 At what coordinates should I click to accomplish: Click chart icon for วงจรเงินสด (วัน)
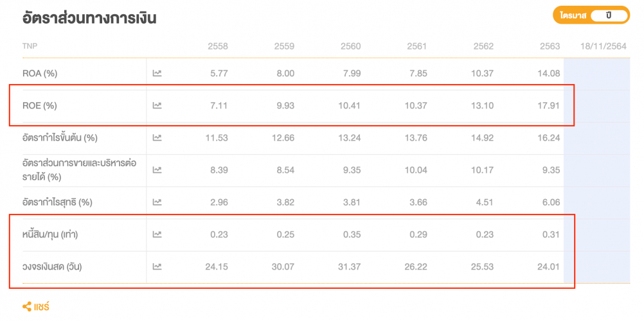click(157, 266)
